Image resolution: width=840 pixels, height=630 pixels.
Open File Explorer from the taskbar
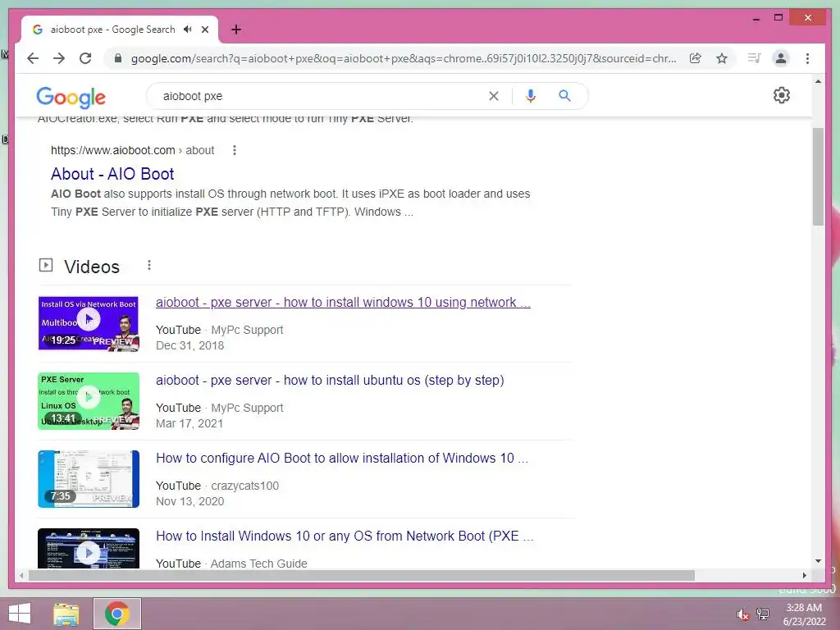tap(66, 614)
